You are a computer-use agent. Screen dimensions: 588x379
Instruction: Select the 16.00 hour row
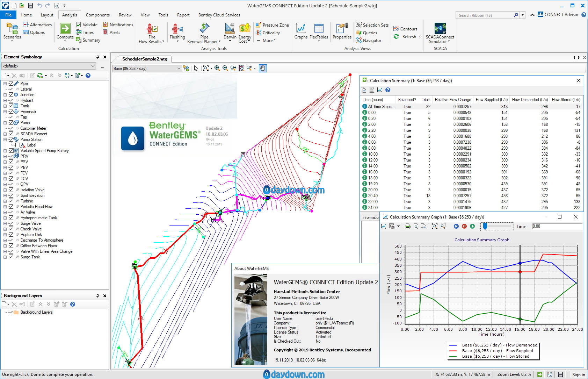(471, 172)
